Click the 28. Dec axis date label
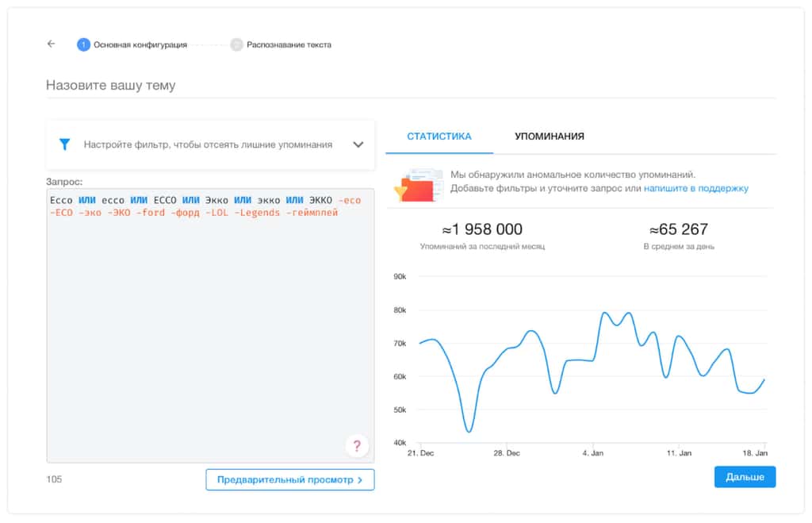Image resolution: width=812 pixels, height=523 pixels. point(507,453)
